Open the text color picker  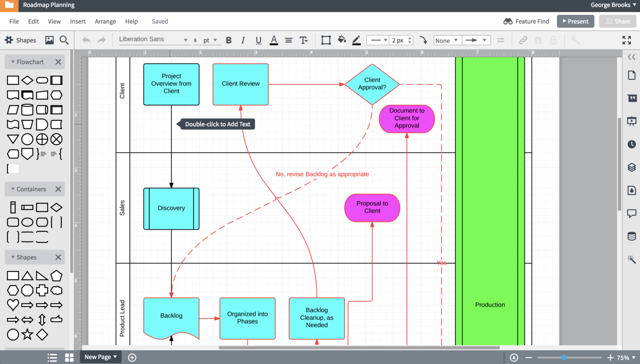click(x=274, y=40)
